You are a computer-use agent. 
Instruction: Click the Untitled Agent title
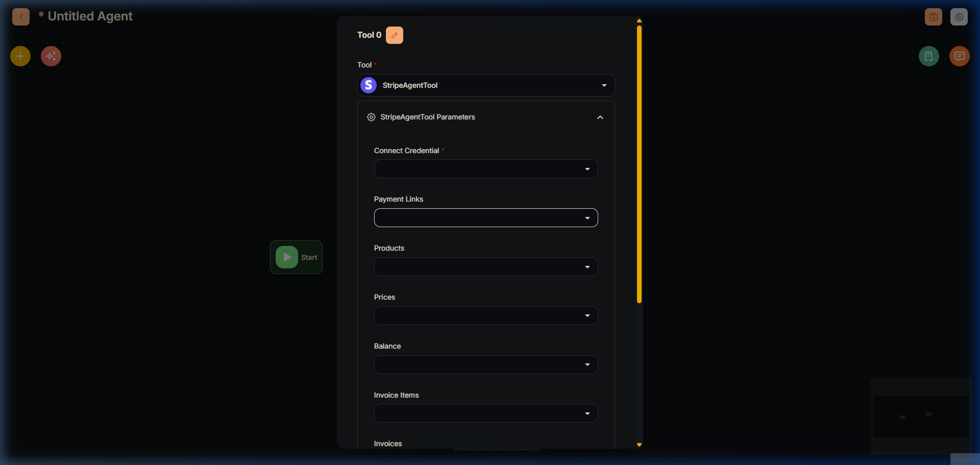90,16
